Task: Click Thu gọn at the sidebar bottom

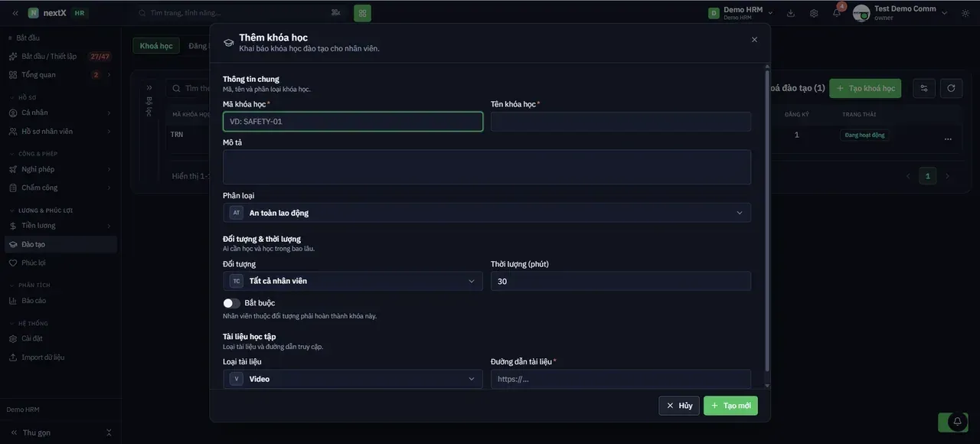Action: click(x=36, y=433)
